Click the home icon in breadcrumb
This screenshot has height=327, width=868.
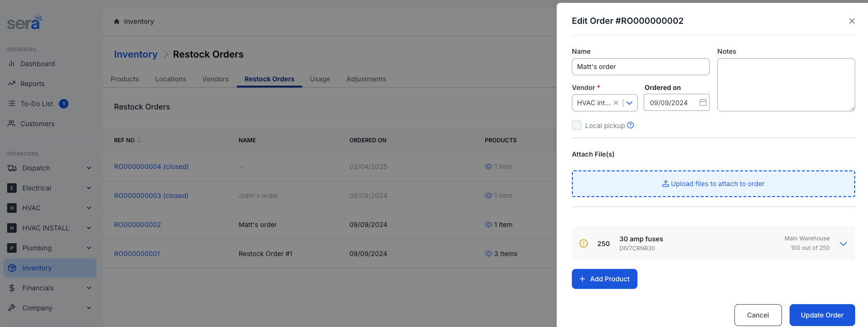(x=116, y=21)
